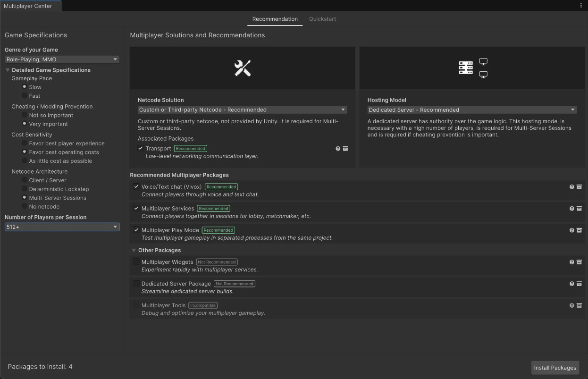Open Transport in Package Manager via its icon
The image size is (588, 379).
pos(345,148)
